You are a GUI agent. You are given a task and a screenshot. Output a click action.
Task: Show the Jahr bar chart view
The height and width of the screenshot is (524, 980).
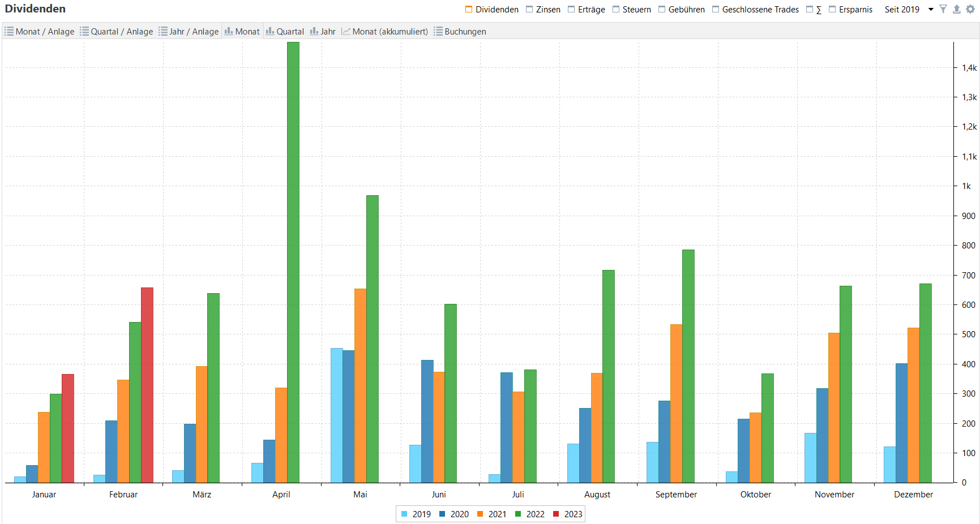tap(323, 32)
